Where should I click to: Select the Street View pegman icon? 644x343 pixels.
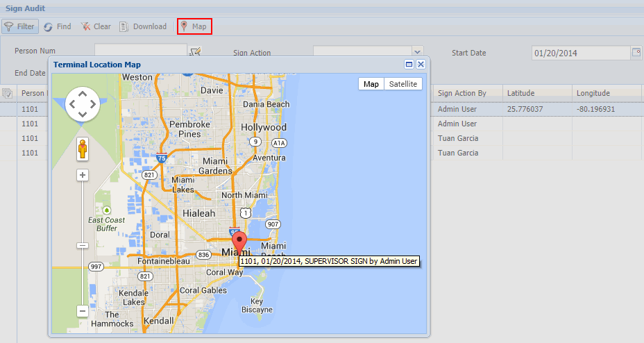pos(83,149)
